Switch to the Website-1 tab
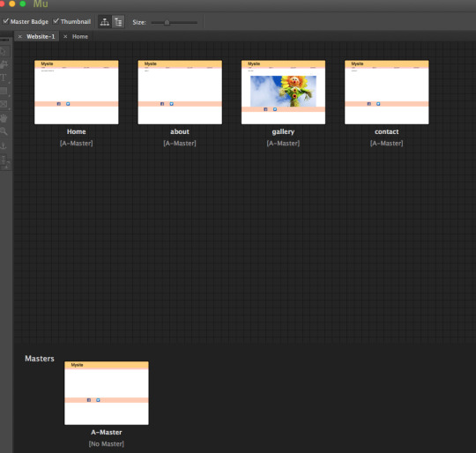 tap(41, 36)
